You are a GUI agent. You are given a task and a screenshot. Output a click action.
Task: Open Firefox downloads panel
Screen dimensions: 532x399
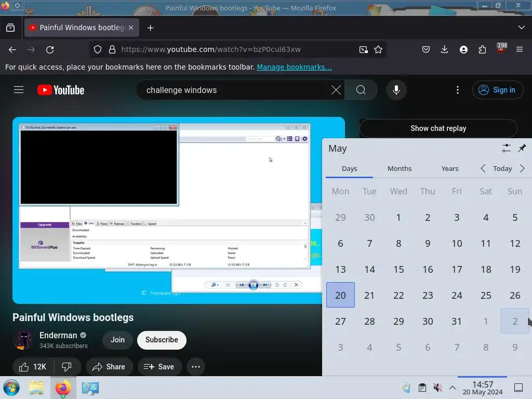click(x=445, y=49)
